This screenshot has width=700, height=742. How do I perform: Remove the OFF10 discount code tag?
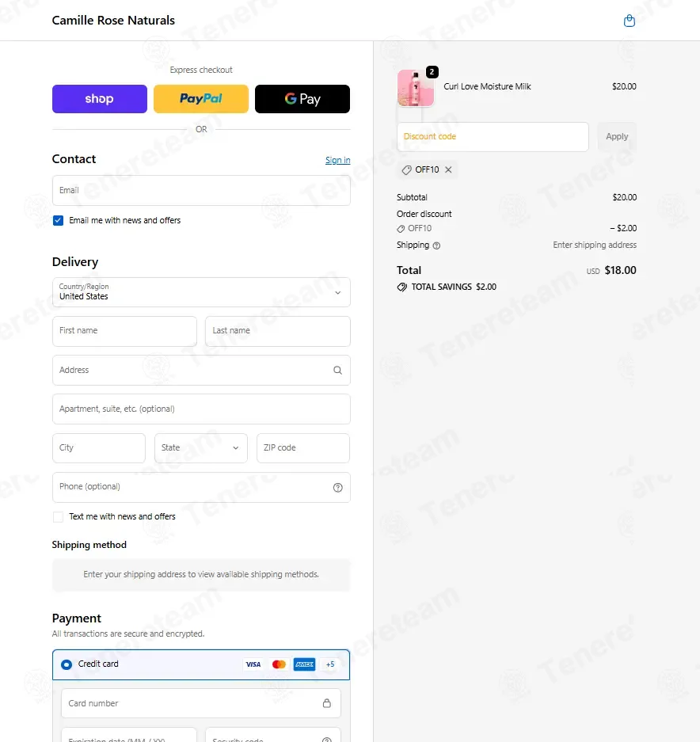448,170
